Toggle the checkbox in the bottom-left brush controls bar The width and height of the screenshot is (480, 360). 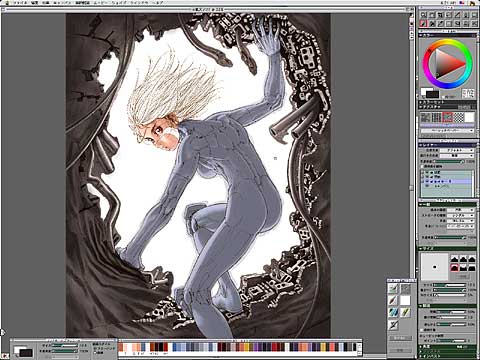(x=94, y=353)
